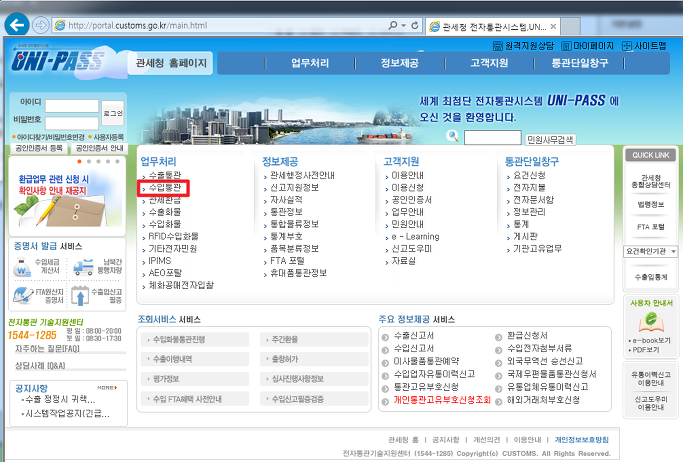The height and width of the screenshot is (462, 683).
Task: Click the UNI-PASS logo
Action: [58, 60]
